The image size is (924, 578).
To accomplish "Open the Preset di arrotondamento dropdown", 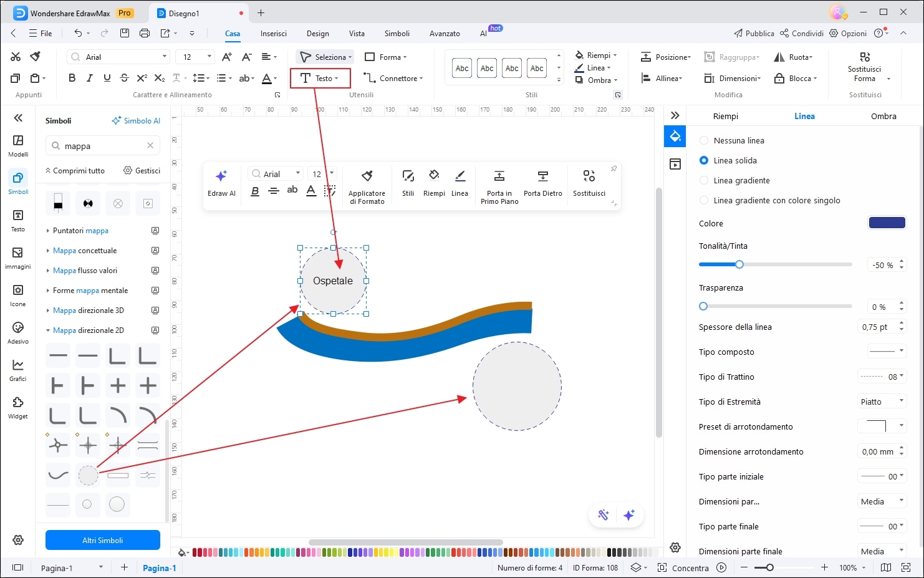I will coord(882,426).
